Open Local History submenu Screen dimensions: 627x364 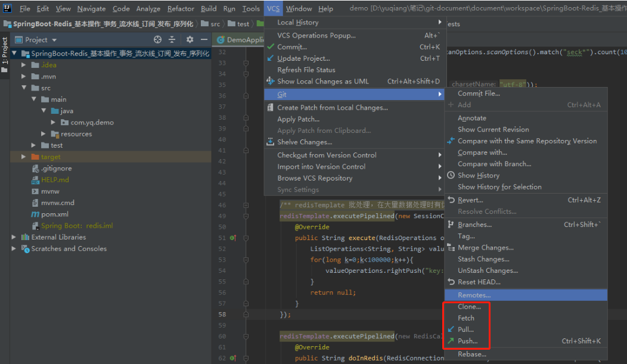pos(354,23)
